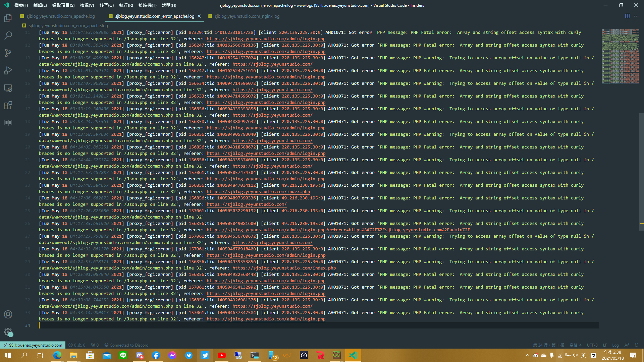Open the Run and Debug view

tap(8, 70)
